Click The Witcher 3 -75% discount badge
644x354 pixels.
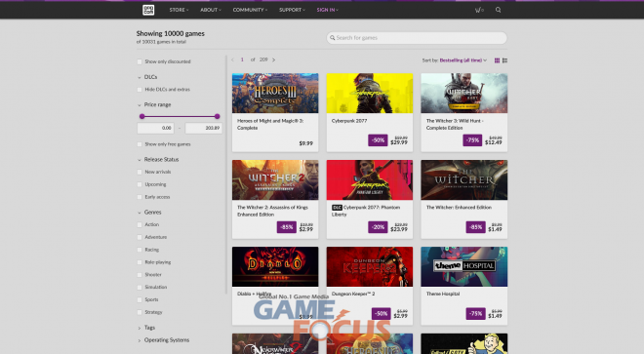pyautogui.click(x=472, y=140)
